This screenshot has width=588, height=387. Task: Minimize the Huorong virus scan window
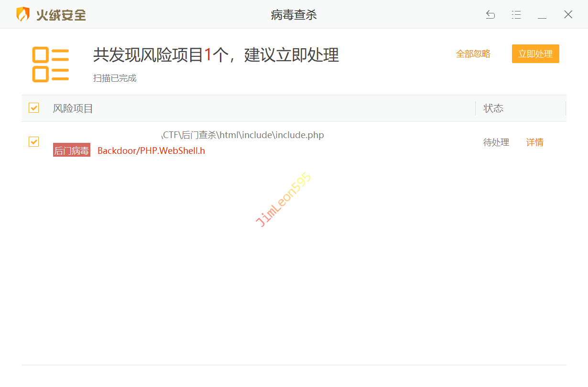click(x=542, y=15)
